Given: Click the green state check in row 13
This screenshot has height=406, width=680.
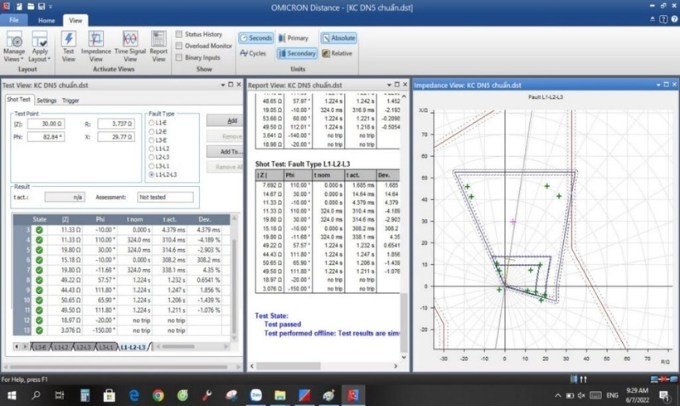Looking at the screenshot, I should [x=39, y=330].
